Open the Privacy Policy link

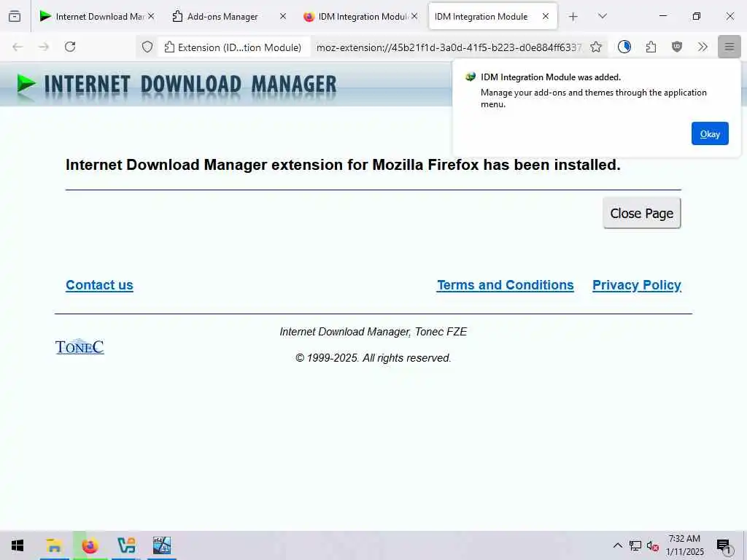pos(636,285)
